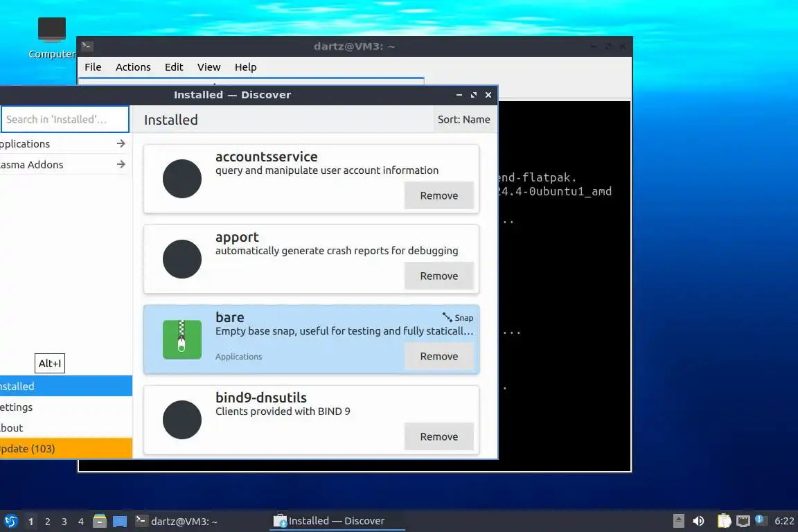
Task: Open Settings in the Discover sidebar
Action: click(66, 407)
